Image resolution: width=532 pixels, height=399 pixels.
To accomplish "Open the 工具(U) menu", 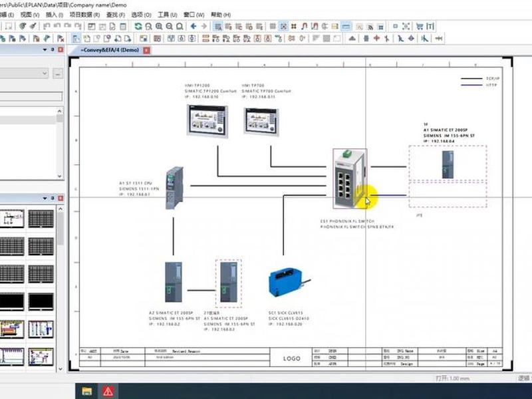I will pyautogui.click(x=168, y=15).
